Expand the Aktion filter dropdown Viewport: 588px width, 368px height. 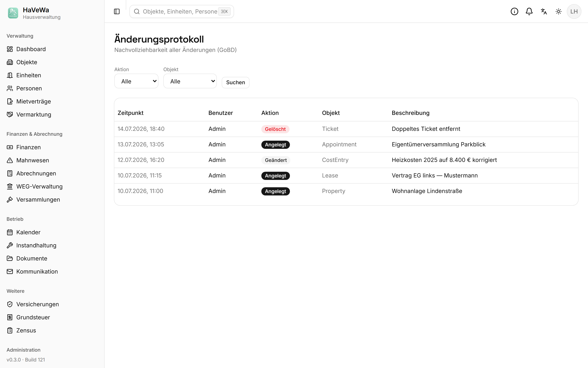tap(136, 81)
